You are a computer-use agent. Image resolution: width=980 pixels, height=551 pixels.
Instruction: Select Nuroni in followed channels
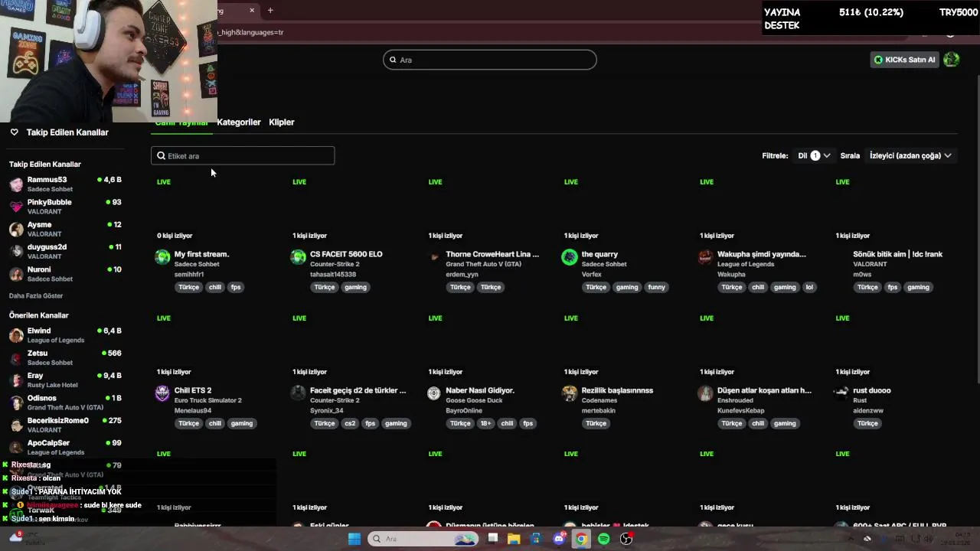(x=66, y=274)
